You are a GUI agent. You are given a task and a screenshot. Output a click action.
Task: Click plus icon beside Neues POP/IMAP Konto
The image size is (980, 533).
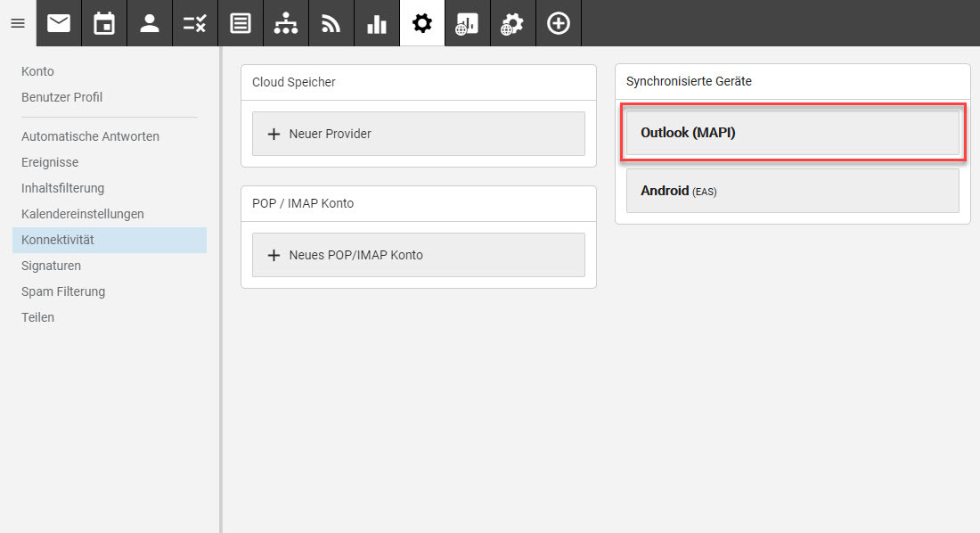274,255
